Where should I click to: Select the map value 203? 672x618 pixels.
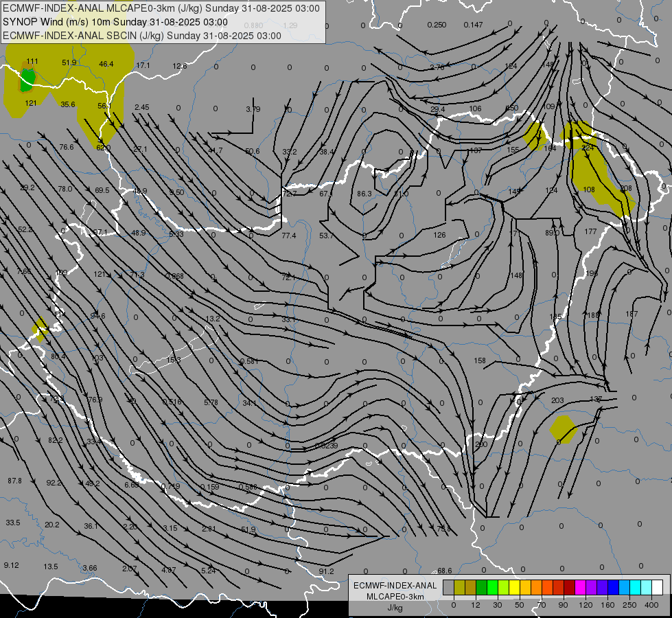557,400
